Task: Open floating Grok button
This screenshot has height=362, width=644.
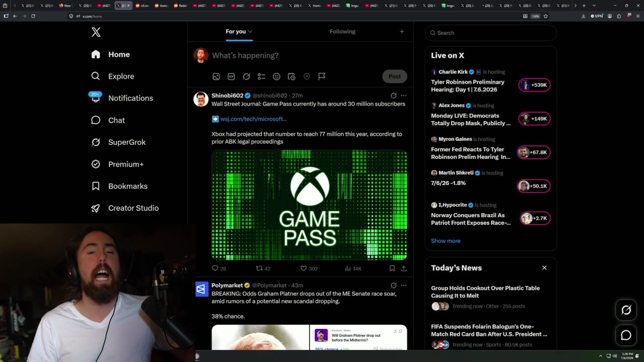Action: tap(626, 310)
